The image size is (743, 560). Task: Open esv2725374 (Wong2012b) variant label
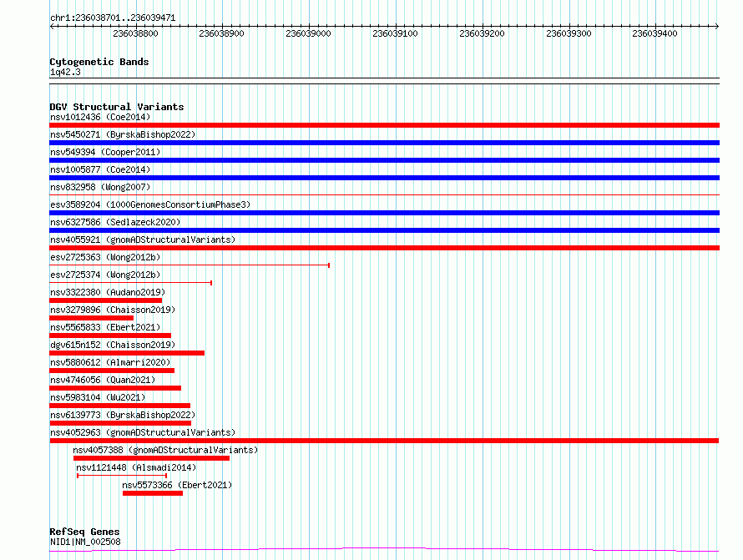(105, 275)
